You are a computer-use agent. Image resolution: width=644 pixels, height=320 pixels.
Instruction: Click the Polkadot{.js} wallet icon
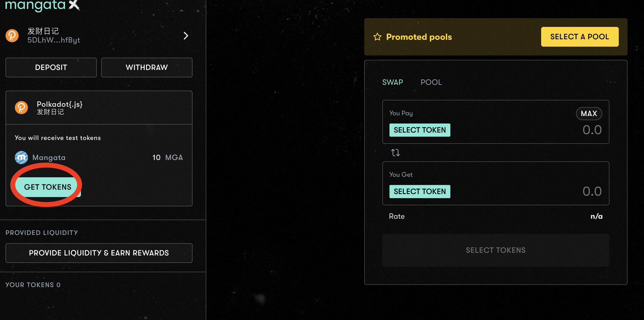click(x=21, y=108)
